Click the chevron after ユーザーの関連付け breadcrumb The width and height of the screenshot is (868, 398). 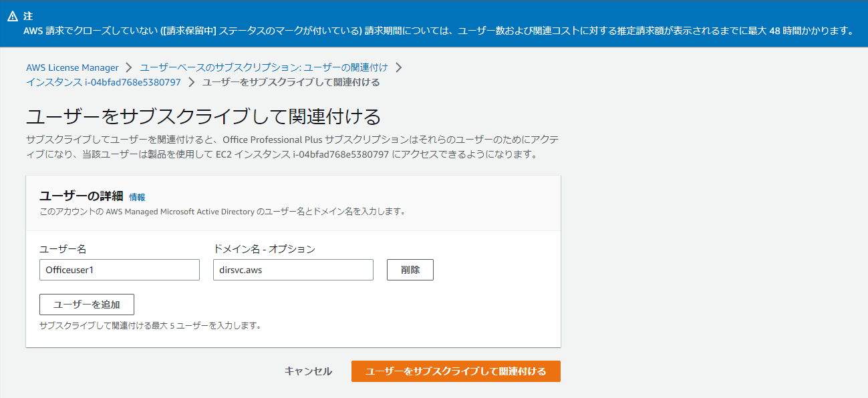[398, 67]
